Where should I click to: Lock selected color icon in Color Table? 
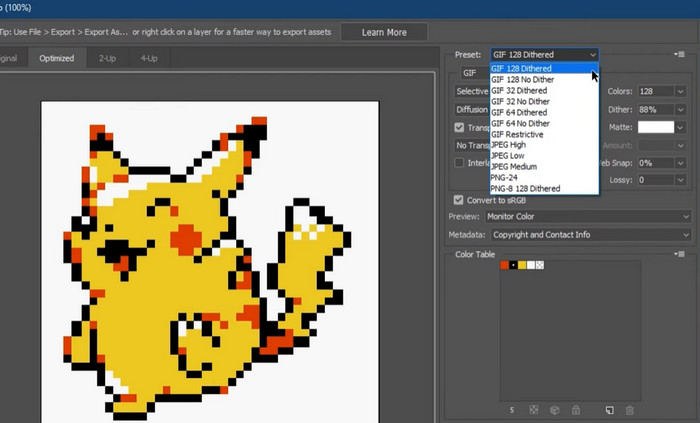[x=576, y=410]
